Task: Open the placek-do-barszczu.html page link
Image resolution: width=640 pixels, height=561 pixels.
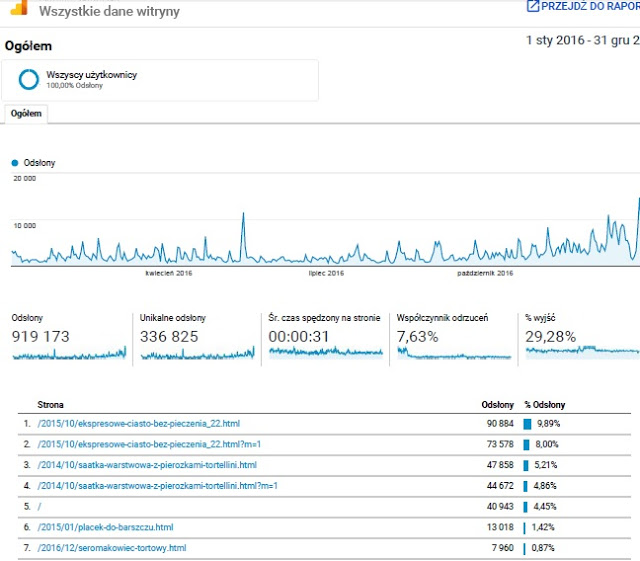Action: tap(105, 527)
